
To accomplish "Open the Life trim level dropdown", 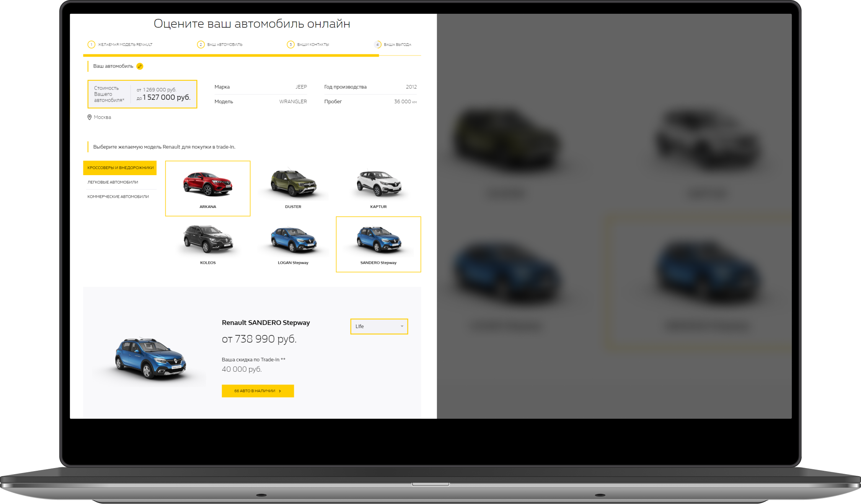I will tap(379, 326).
